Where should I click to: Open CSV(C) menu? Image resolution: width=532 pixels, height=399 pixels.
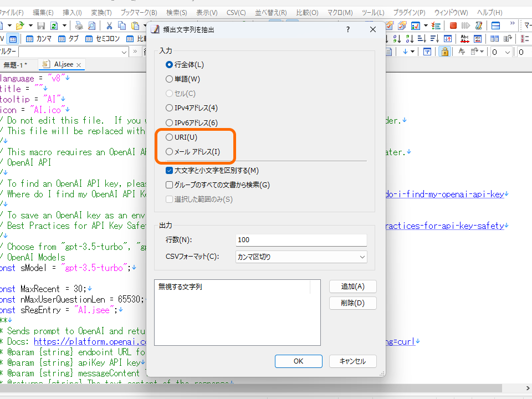pyautogui.click(x=236, y=13)
